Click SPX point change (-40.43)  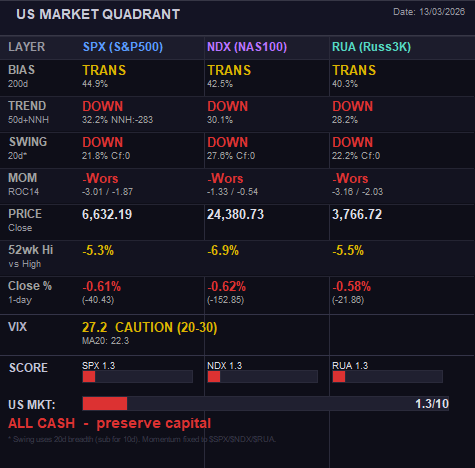(98, 300)
